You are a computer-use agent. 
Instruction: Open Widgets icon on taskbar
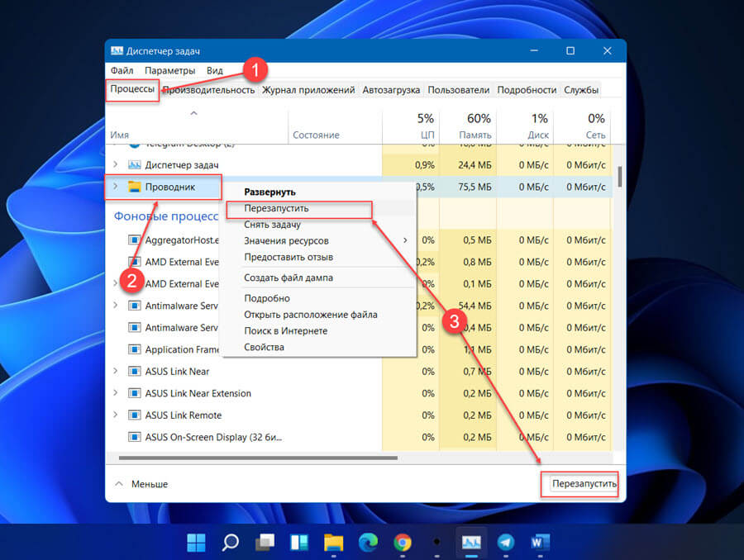pos(299,543)
